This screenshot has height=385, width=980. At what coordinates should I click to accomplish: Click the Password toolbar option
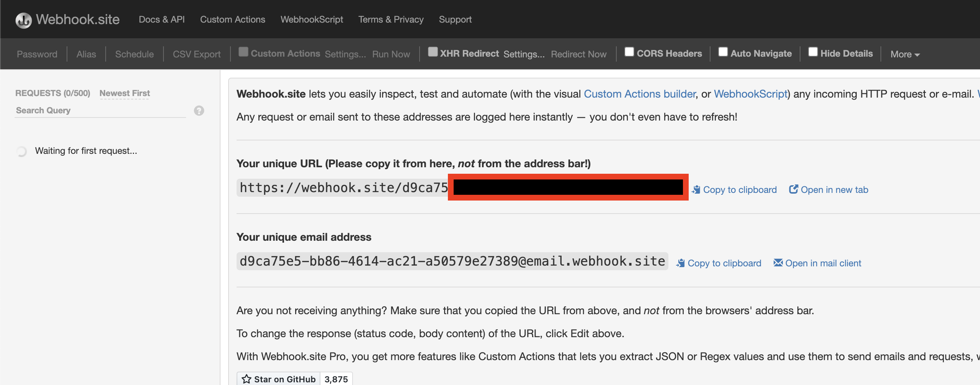(37, 54)
